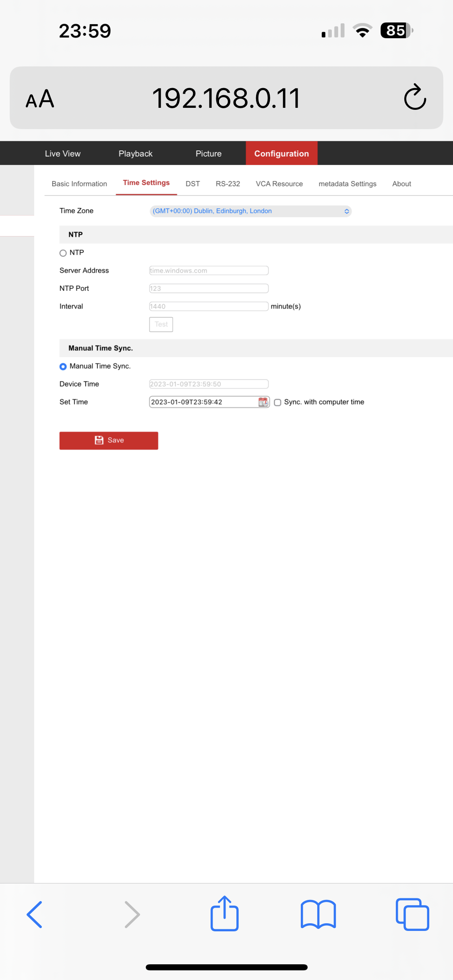Viewport: 453px width, 980px height.
Task: Switch to the DST tab
Action: [x=192, y=184]
